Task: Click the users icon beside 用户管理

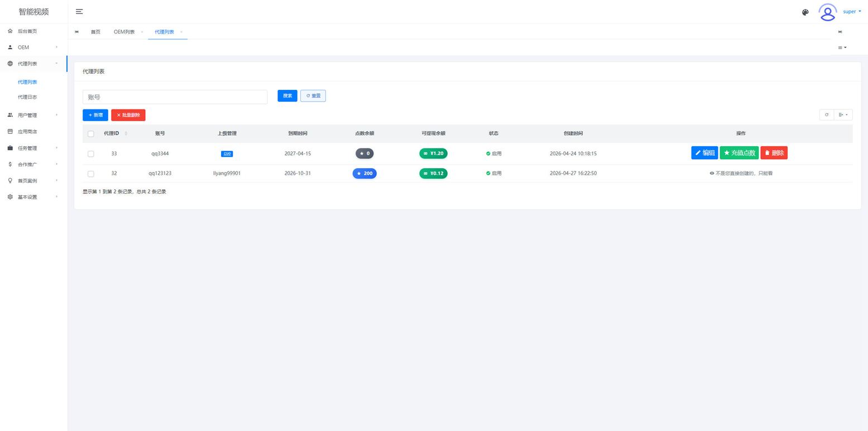Action: coord(10,115)
